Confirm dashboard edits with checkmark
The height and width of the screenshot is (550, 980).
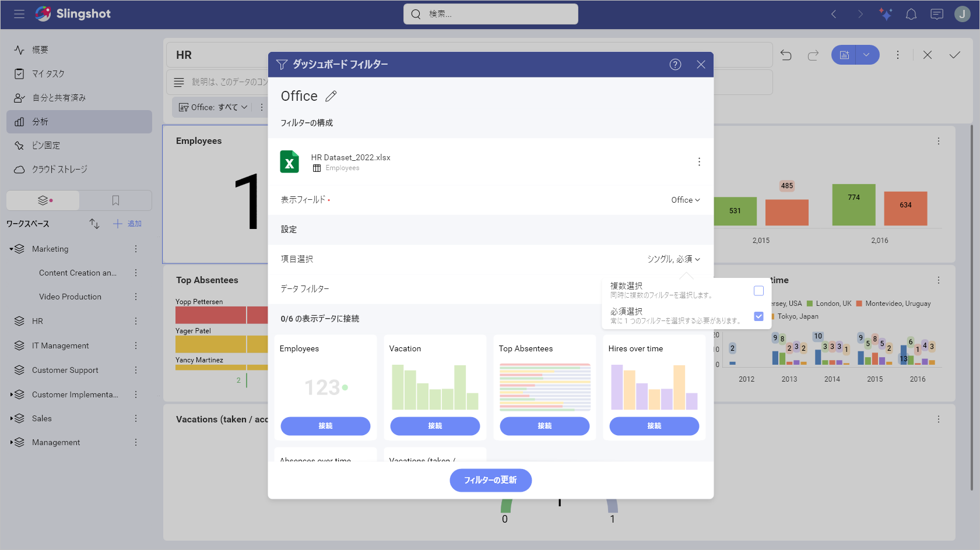(954, 55)
